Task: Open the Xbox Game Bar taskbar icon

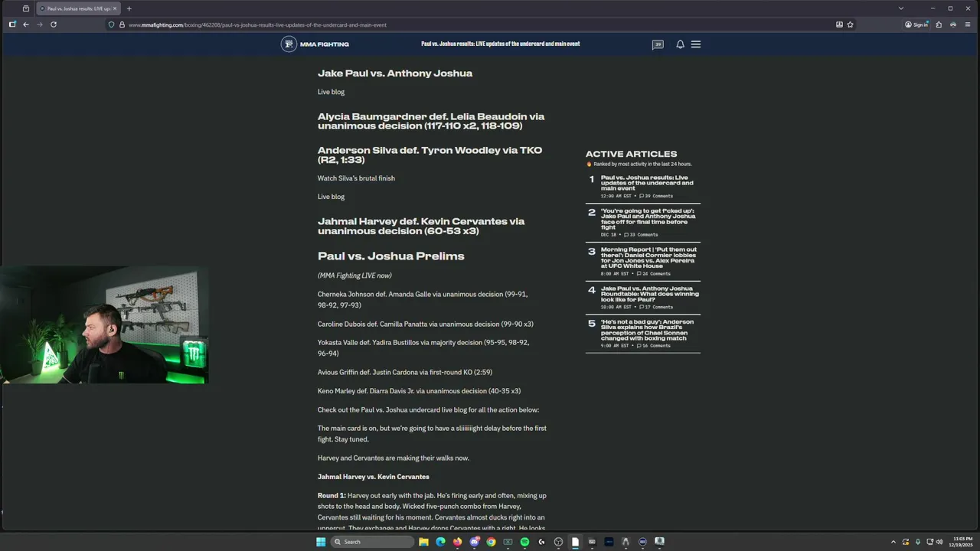Action: click(508, 542)
